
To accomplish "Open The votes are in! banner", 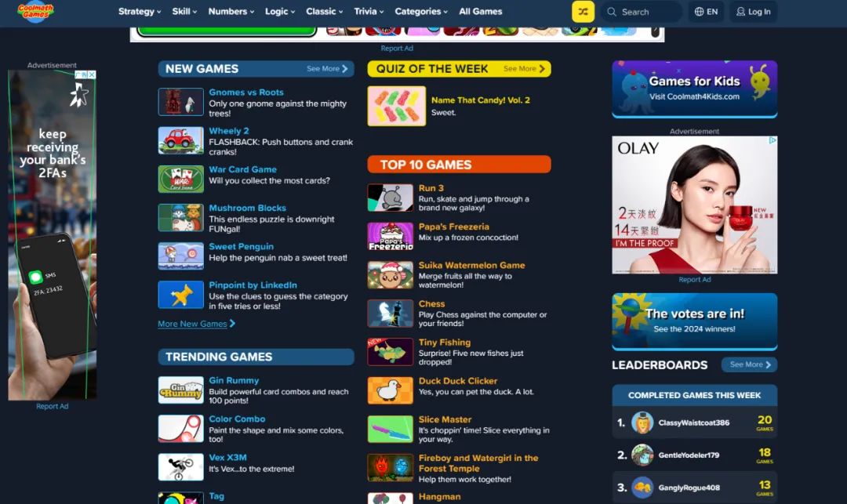I will 695,321.
